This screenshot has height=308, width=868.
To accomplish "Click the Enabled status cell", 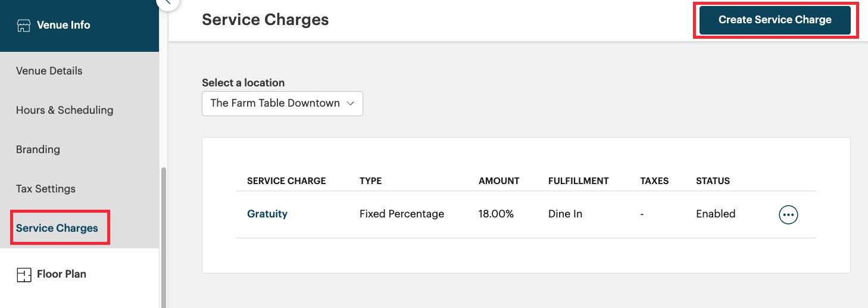I will pos(716,214).
